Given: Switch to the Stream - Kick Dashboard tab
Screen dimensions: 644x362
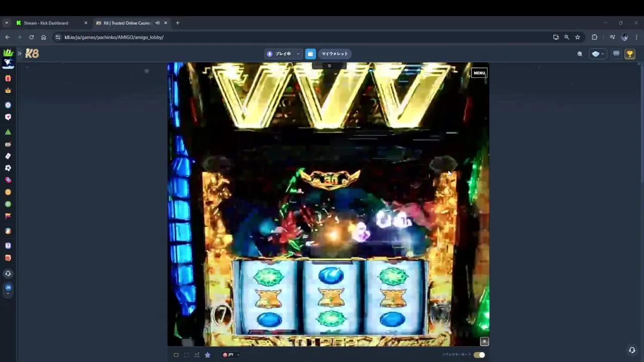Looking at the screenshot, I should pyautogui.click(x=51, y=23).
